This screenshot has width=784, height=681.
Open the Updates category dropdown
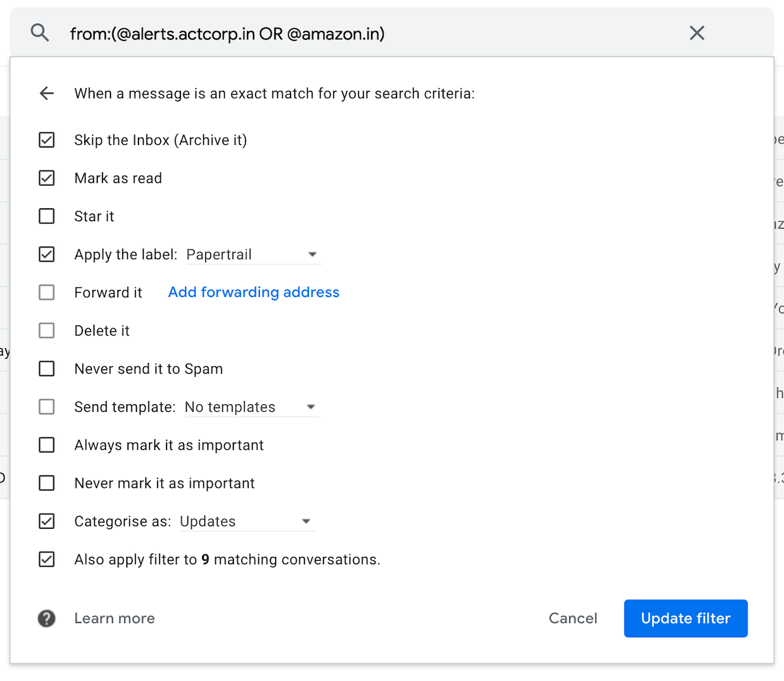click(x=306, y=521)
